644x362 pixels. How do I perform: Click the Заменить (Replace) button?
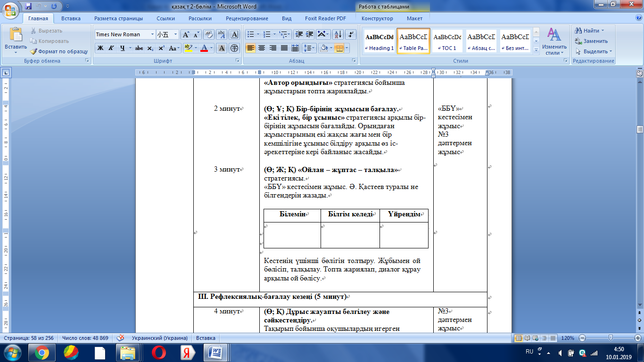click(x=592, y=41)
